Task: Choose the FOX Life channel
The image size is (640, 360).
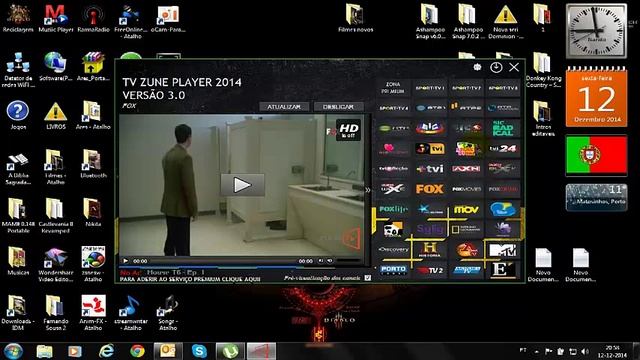Action: pos(393,209)
